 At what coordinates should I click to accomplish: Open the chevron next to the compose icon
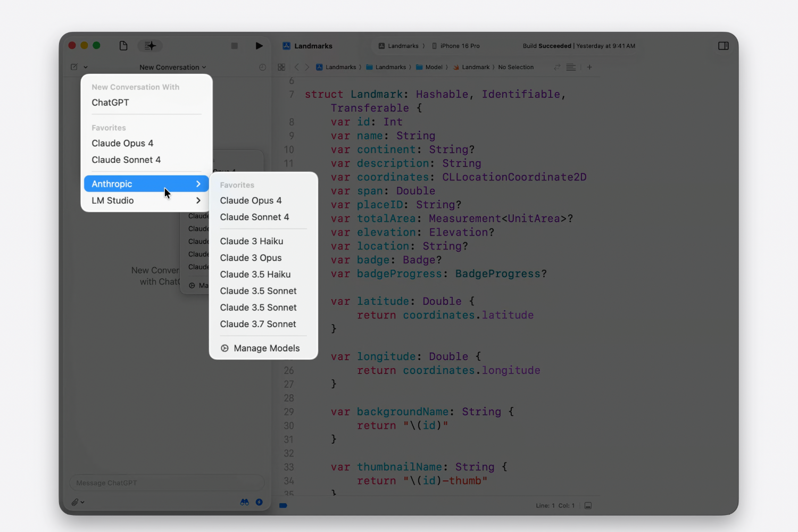[x=86, y=67]
